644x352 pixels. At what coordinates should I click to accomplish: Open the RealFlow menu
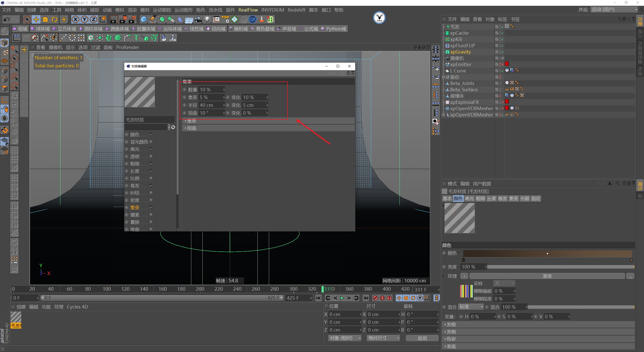[248, 10]
